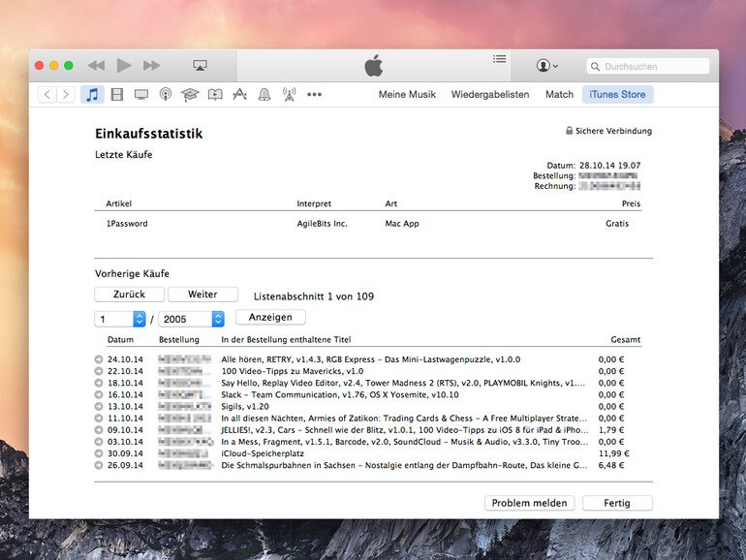The image size is (746, 560).
Task: Open order details arrow for 13.10.14
Action: click(x=99, y=407)
